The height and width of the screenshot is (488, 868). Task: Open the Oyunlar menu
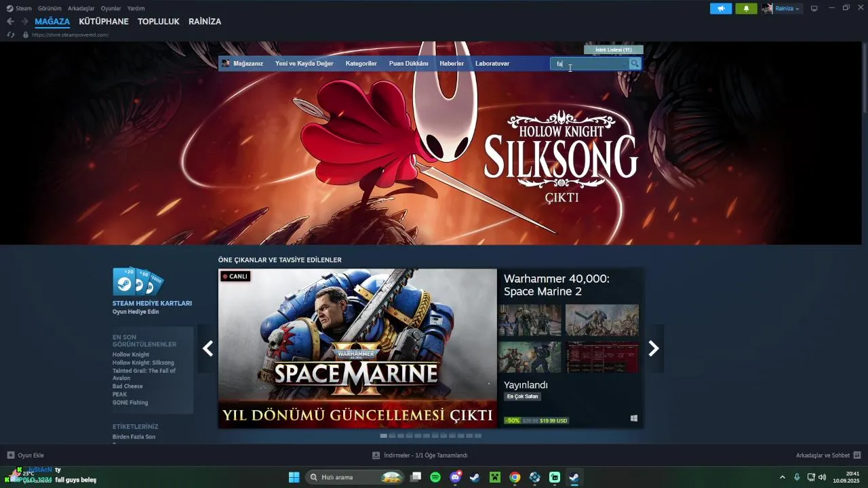[x=111, y=8]
